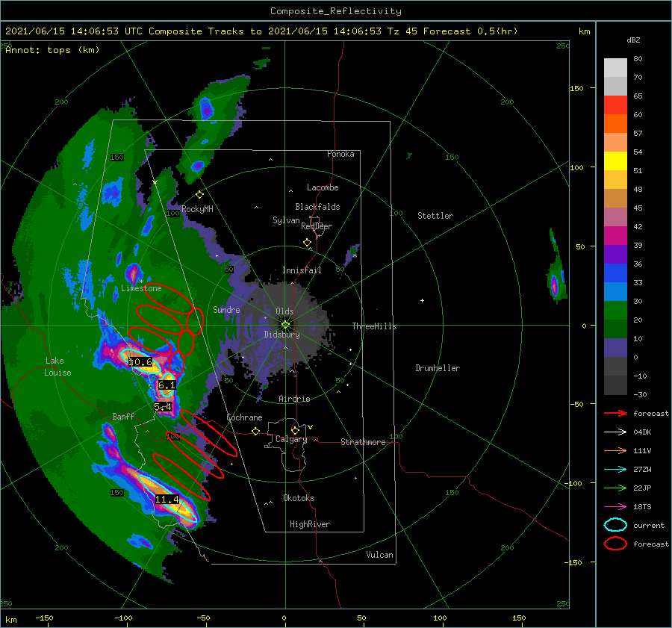Click the Vulcan label

[379, 555]
